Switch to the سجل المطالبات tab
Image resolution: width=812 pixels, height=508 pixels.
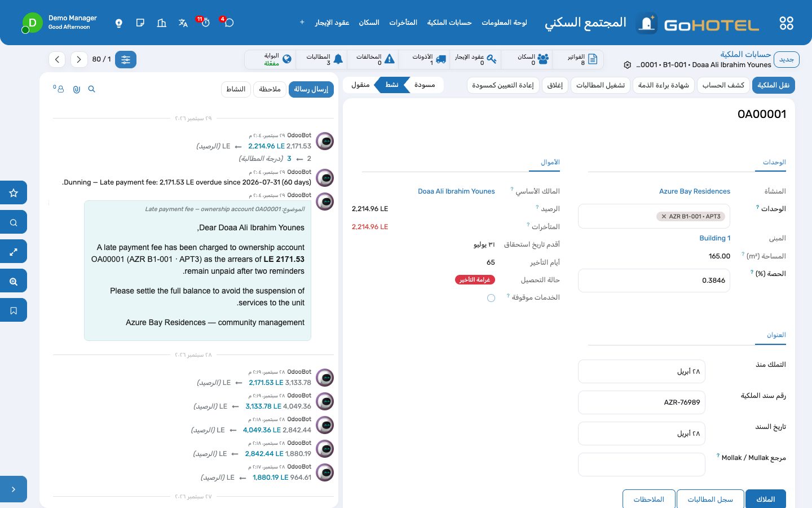(x=710, y=499)
